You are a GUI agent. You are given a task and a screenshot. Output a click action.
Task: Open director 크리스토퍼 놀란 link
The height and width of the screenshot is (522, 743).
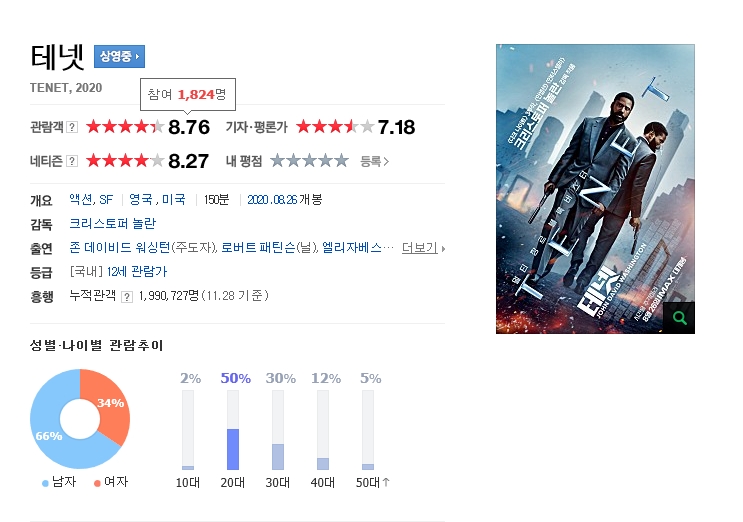click(x=113, y=224)
